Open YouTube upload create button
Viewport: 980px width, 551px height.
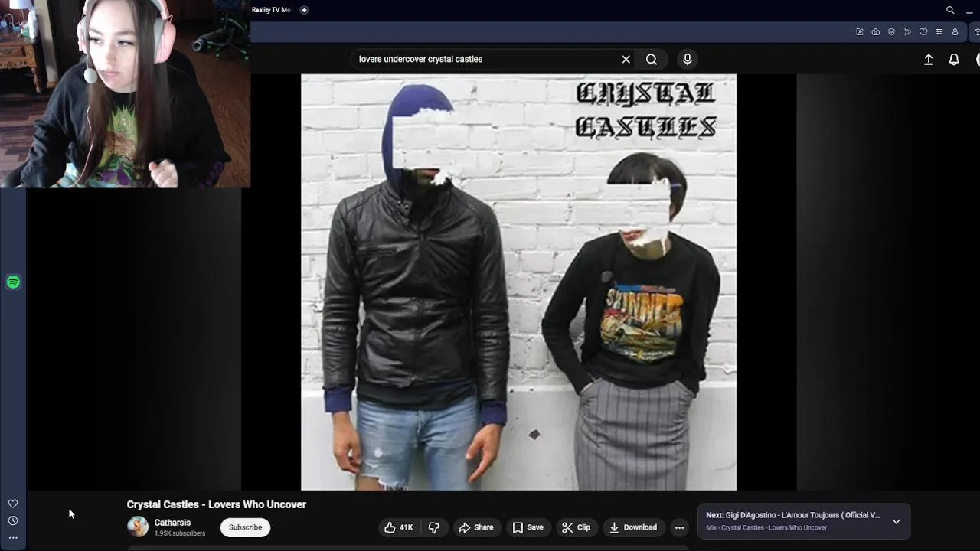pyautogui.click(x=929, y=60)
